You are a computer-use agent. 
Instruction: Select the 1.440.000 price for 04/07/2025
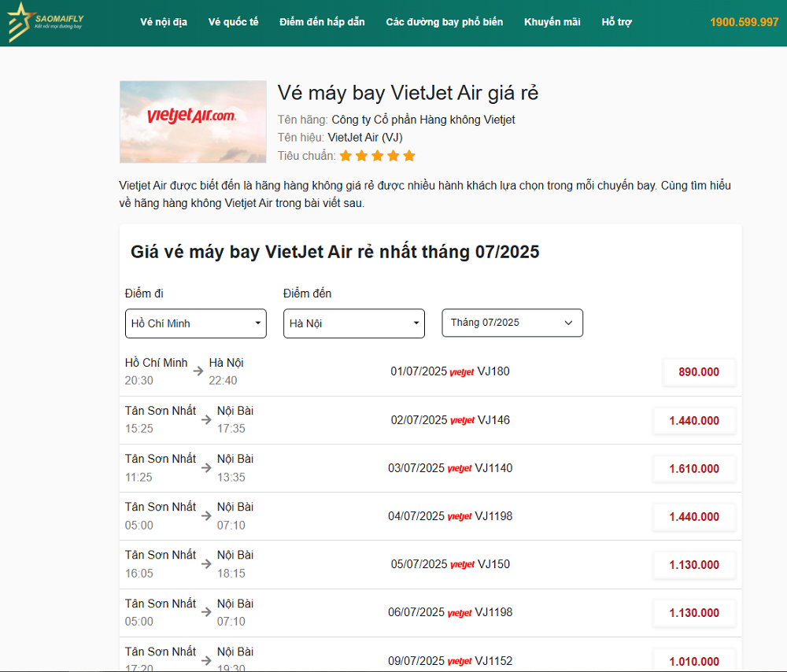point(694,516)
